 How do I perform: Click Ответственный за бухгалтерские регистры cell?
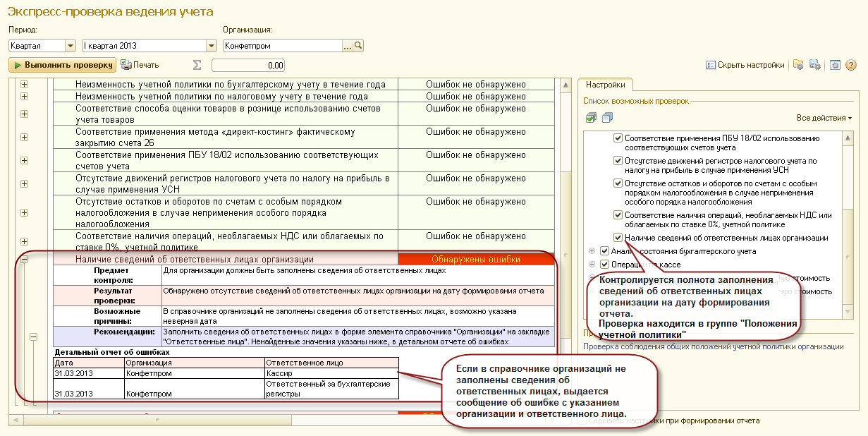point(331,389)
